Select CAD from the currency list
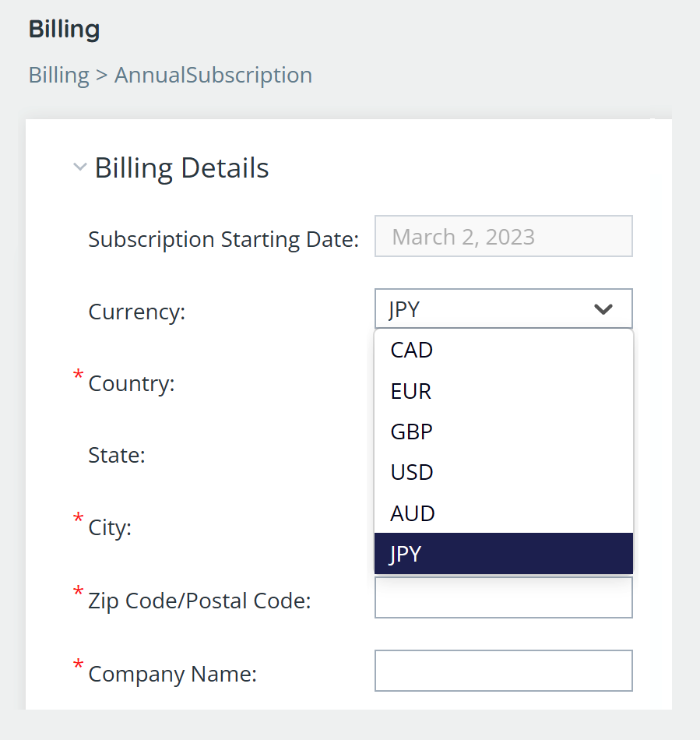 pyautogui.click(x=503, y=351)
